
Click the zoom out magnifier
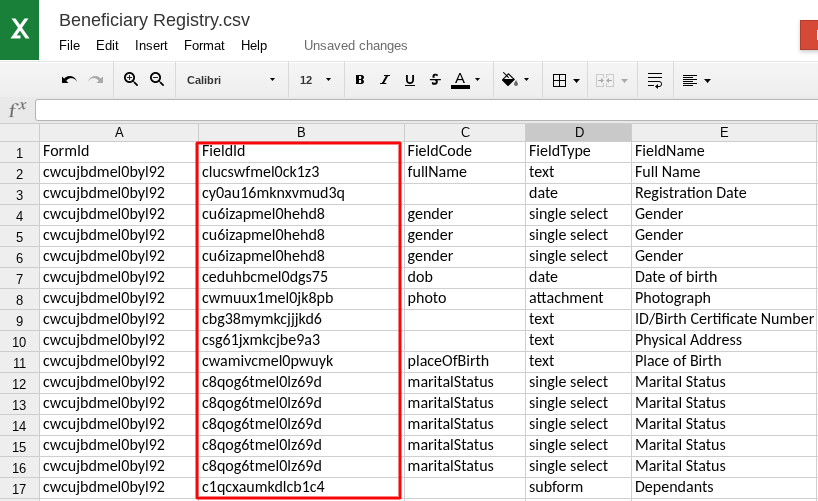coord(157,80)
